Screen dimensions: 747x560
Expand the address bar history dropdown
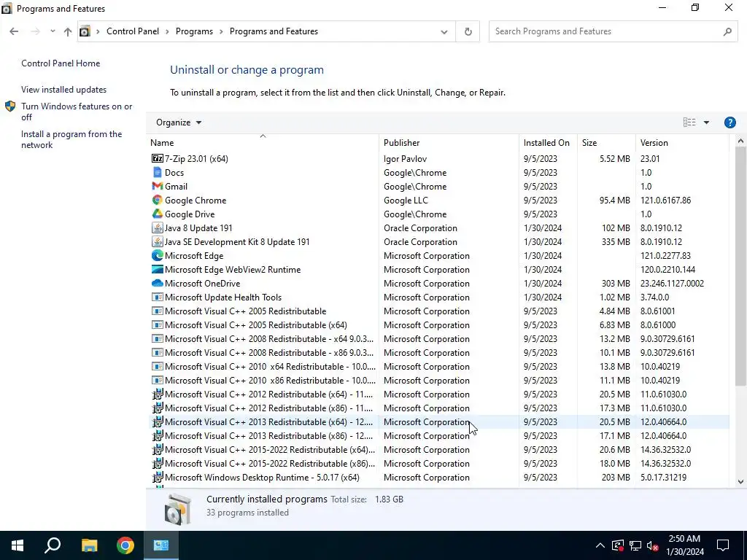click(x=444, y=32)
